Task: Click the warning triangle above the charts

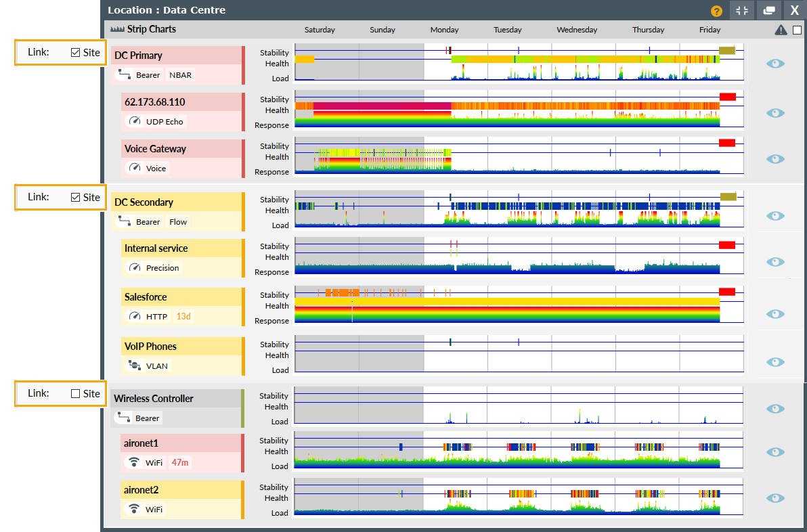Action: click(x=780, y=29)
